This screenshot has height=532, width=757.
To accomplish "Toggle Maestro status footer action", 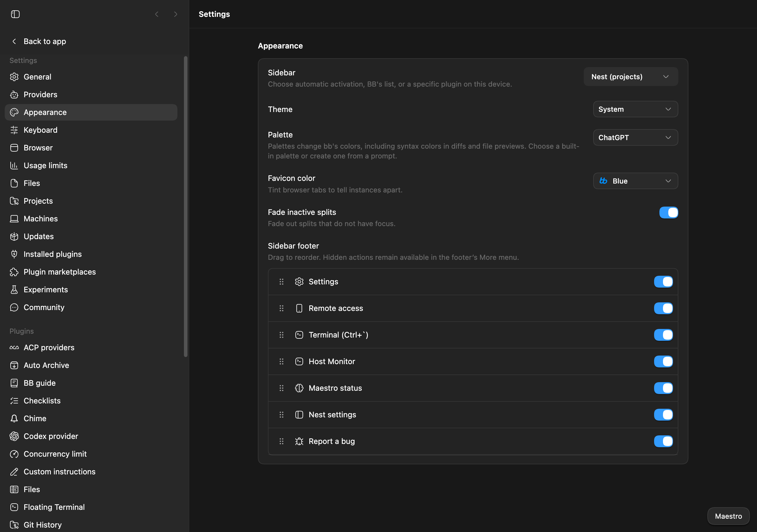I will pos(663,388).
